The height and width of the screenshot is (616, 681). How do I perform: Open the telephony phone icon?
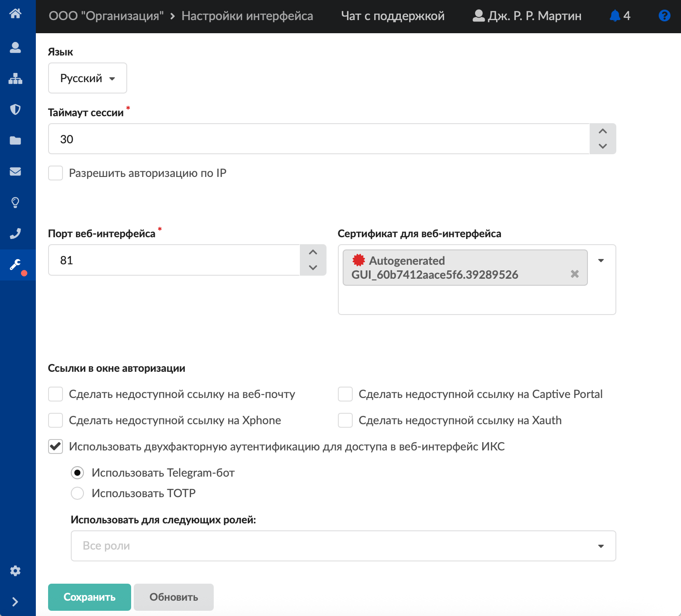(15, 234)
